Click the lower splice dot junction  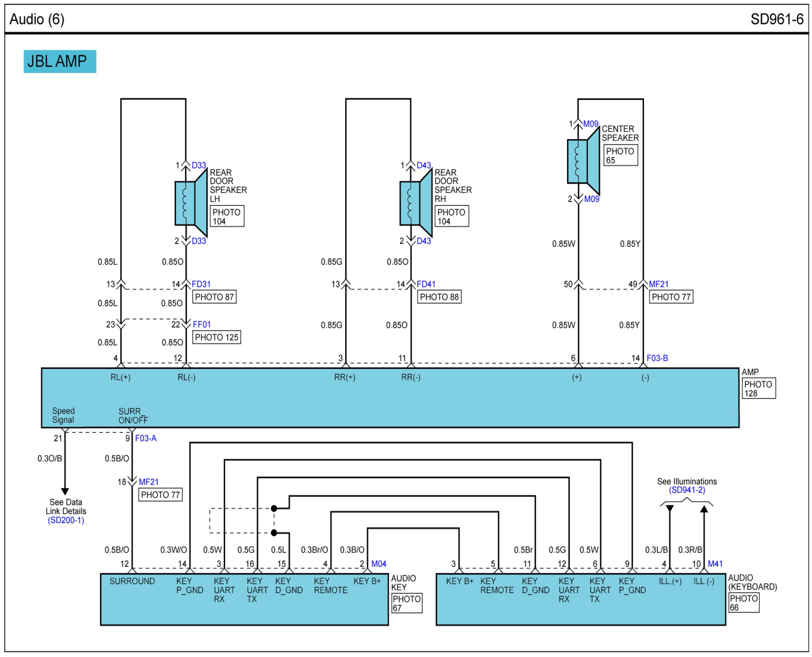[x=274, y=533]
